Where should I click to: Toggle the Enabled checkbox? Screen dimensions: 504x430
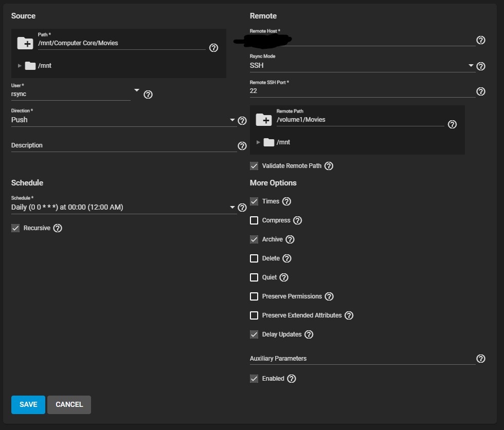254,379
